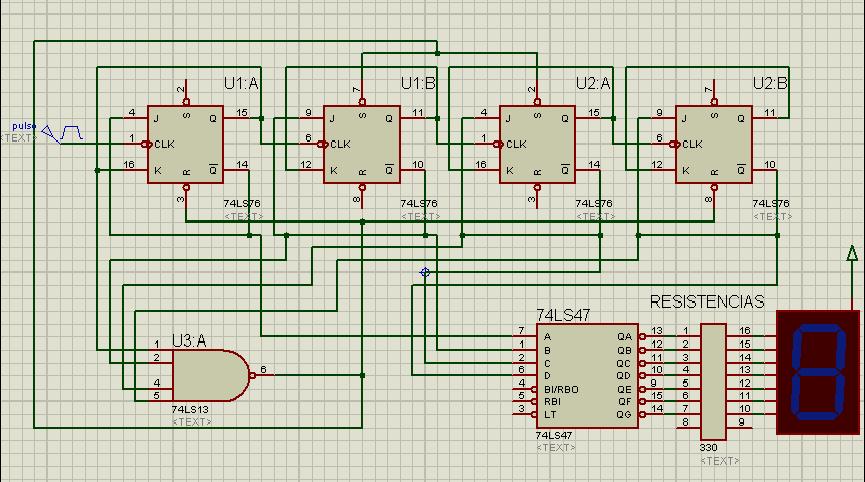Click the BI/RBO pin label on 74LS47
Screen dimensions: 865x482
tap(561, 389)
